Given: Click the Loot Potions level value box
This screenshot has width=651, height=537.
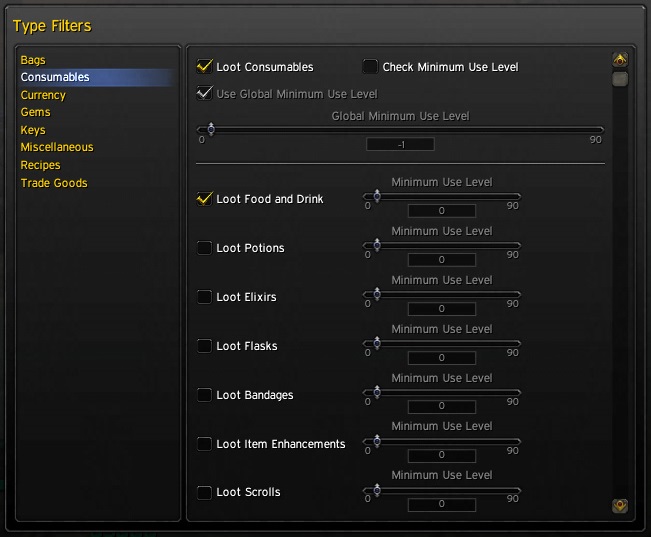Looking at the screenshot, I should tap(442, 260).
